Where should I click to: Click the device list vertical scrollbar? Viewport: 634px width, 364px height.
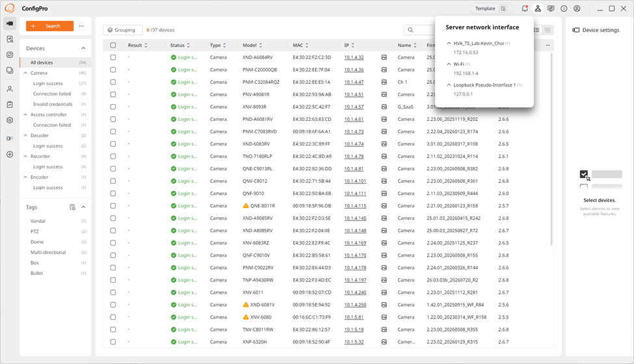coord(551,148)
